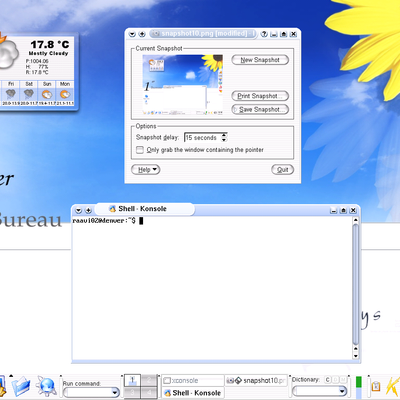Click the Konsole scrollbar bottom down arrow
The height and width of the screenshot is (400, 400).
point(356,356)
